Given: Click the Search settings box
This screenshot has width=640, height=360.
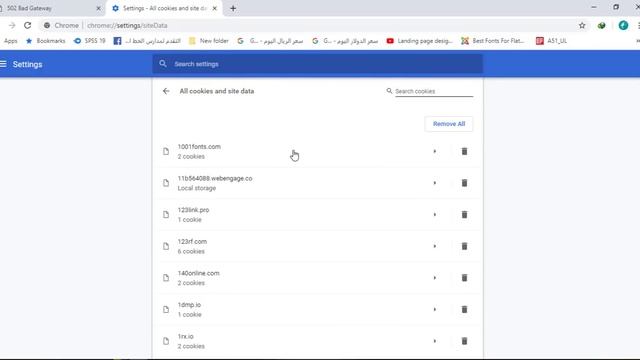Looking at the screenshot, I should click(x=318, y=64).
